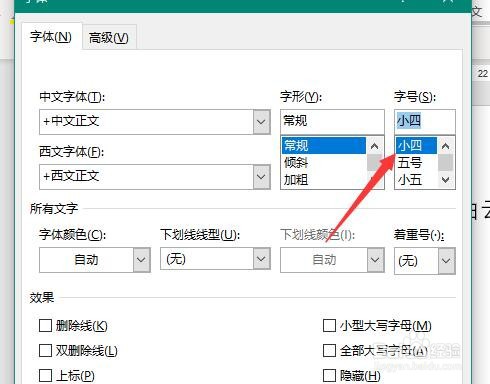
Task: Enable the 双删除线(L) checkbox
Action: 46,351
